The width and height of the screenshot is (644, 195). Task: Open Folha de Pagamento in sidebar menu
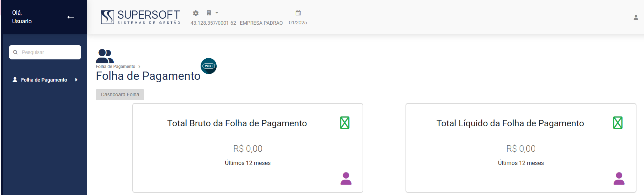coord(44,80)
